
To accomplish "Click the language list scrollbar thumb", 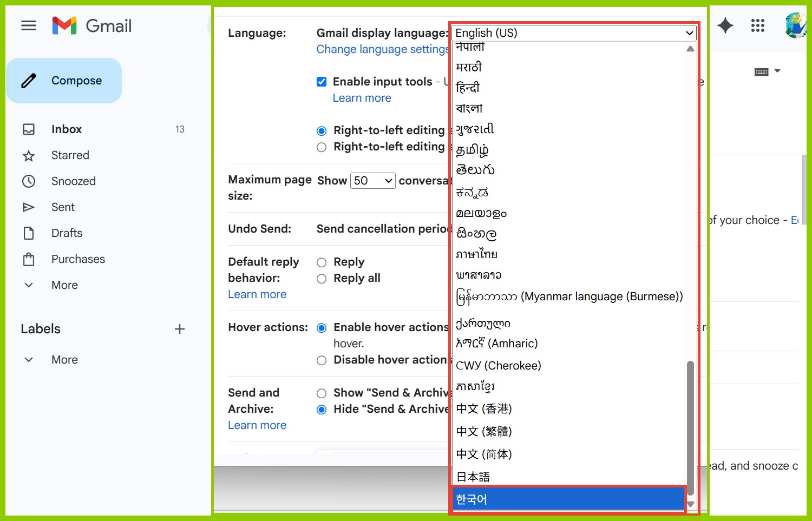I will pyautogui.click(x=690, y=428).
